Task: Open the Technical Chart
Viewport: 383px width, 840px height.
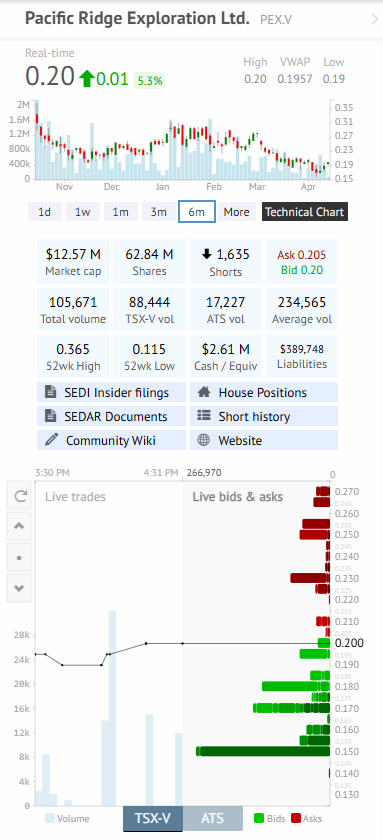Action: [x=305, y=212]
